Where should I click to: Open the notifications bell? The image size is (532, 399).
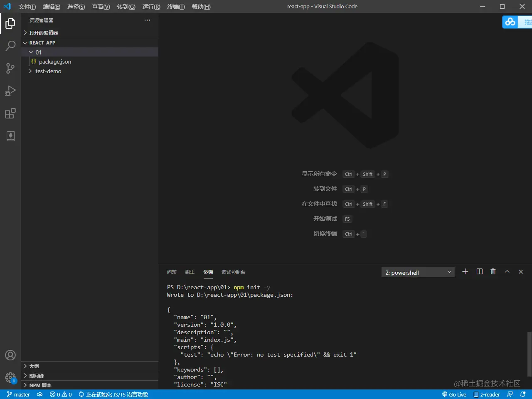(523, 394)
